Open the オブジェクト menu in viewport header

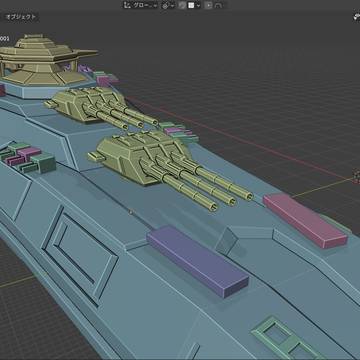click(21, 17)
